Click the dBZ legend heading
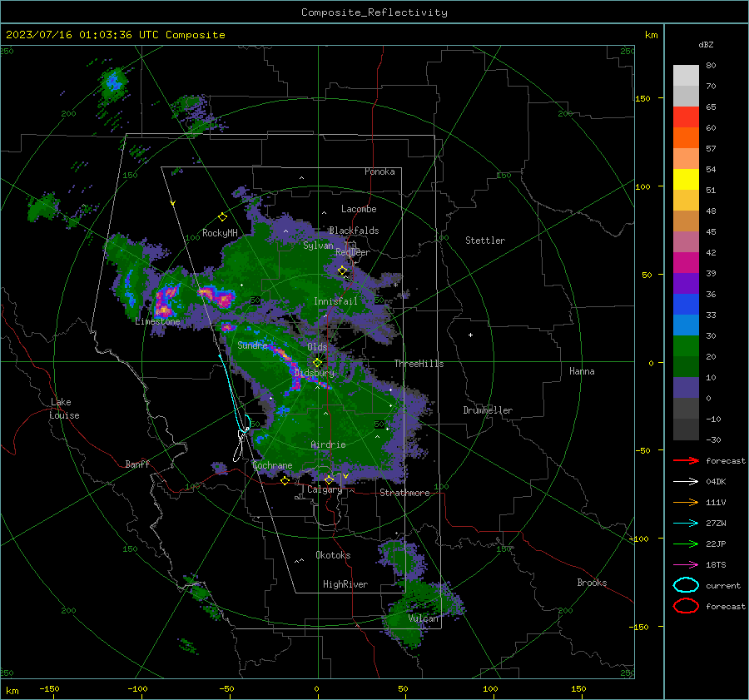749x700 pixels. point(706,44)
